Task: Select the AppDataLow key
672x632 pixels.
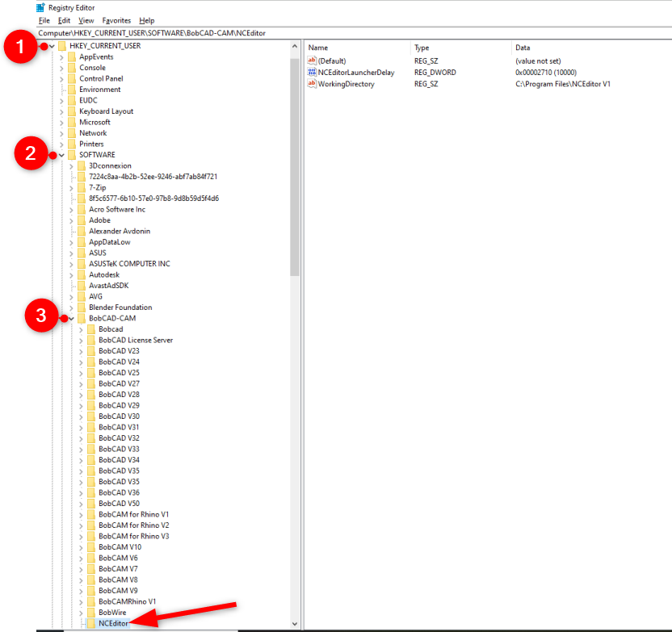Action: [110, 242]
